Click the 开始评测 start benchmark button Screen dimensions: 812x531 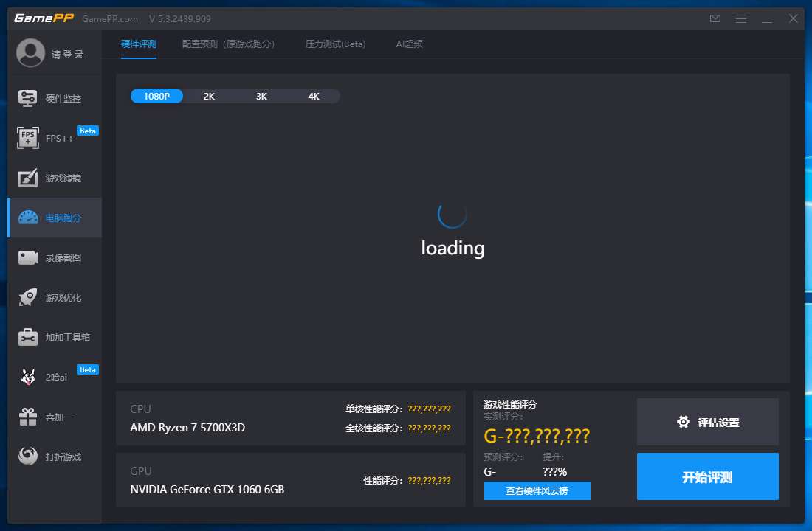tap(707, 476)
